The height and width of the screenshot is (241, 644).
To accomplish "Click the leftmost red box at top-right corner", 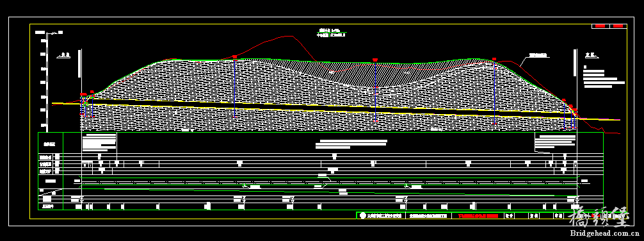I will (600, 26).
